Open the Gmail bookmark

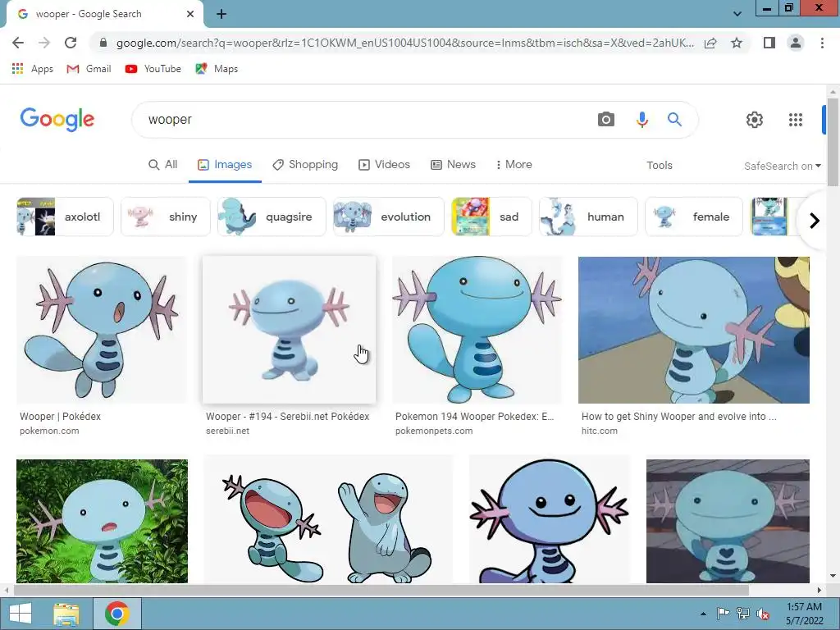click(89, 69)
